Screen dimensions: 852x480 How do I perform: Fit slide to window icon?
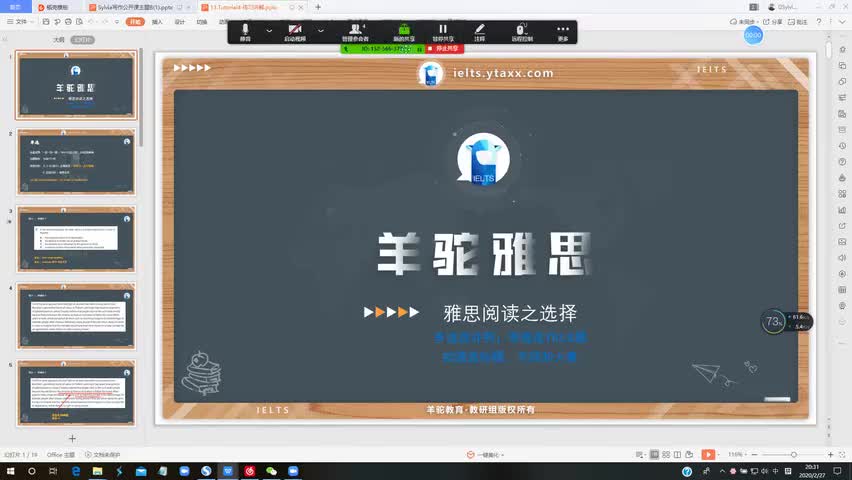pyautogui.click(x=842, y=454)
